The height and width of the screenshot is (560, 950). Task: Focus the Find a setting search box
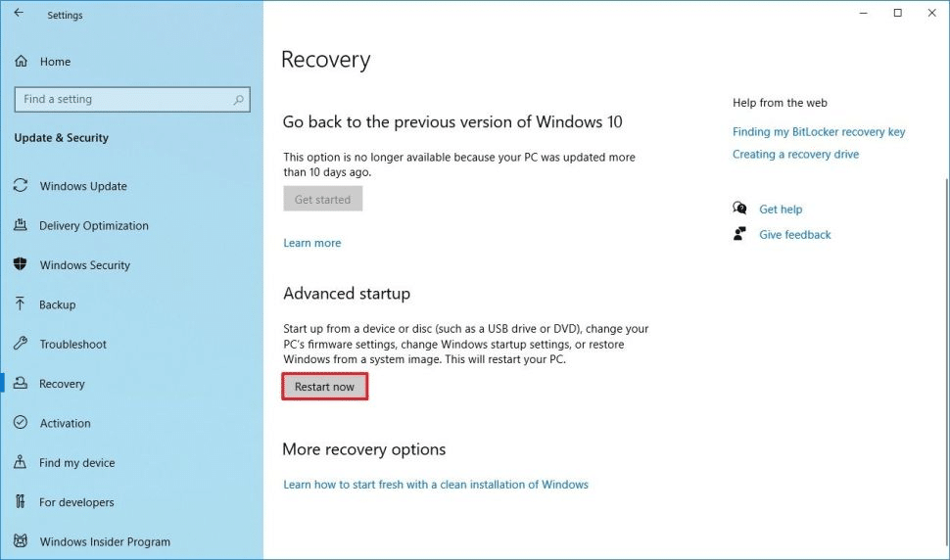pyautogui.click(x=122, y=100)
